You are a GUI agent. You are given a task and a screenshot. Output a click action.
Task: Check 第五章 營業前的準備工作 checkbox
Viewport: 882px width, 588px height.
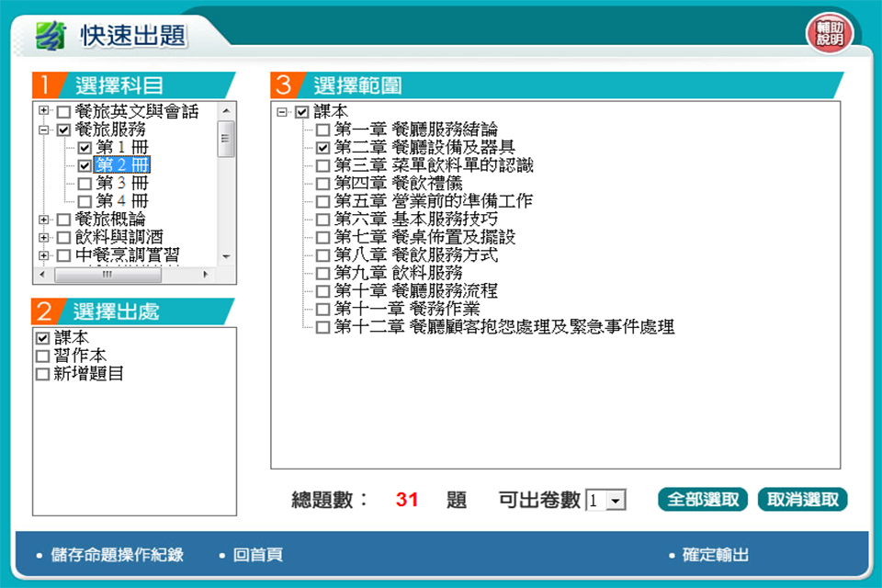(322, 201)
